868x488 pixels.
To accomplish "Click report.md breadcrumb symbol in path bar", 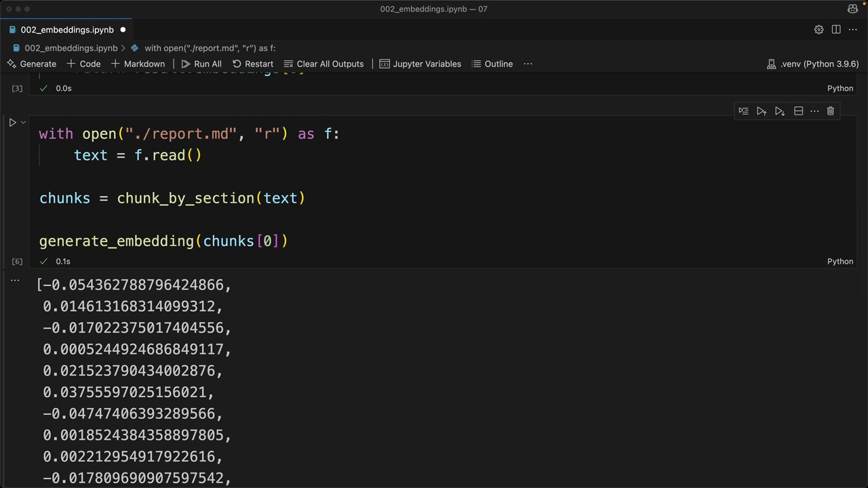I will [209, 48].
